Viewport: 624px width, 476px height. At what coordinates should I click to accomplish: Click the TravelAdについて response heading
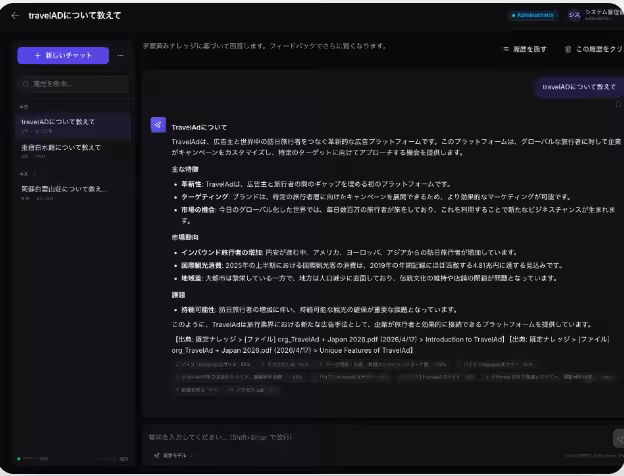[x=199, y=127]
